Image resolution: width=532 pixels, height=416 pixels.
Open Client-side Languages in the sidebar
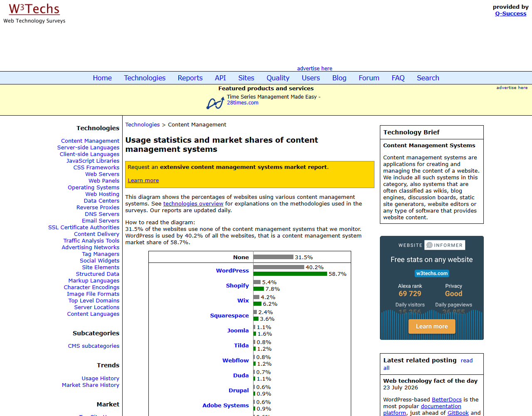89,154
